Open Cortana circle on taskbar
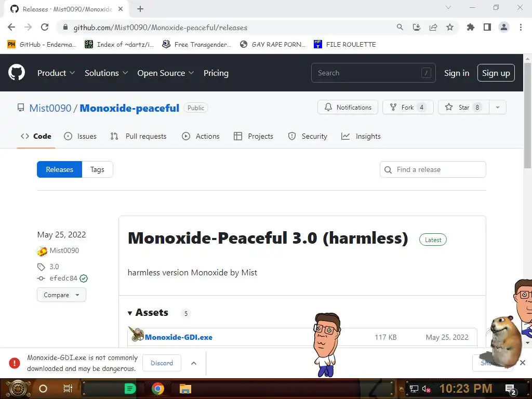This screenshot has height=399, width=532. tap(43, 389)
